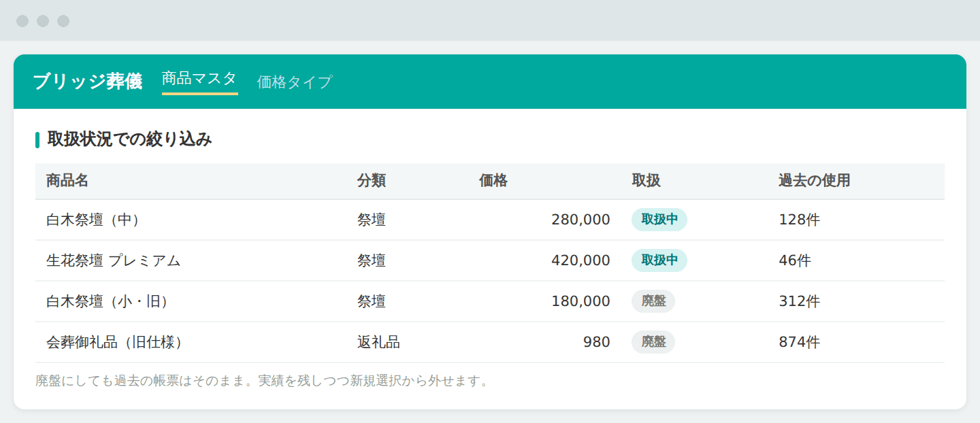Select the 白木祭壇（中） product name
980x423 pixels.
tap(93, 220)
